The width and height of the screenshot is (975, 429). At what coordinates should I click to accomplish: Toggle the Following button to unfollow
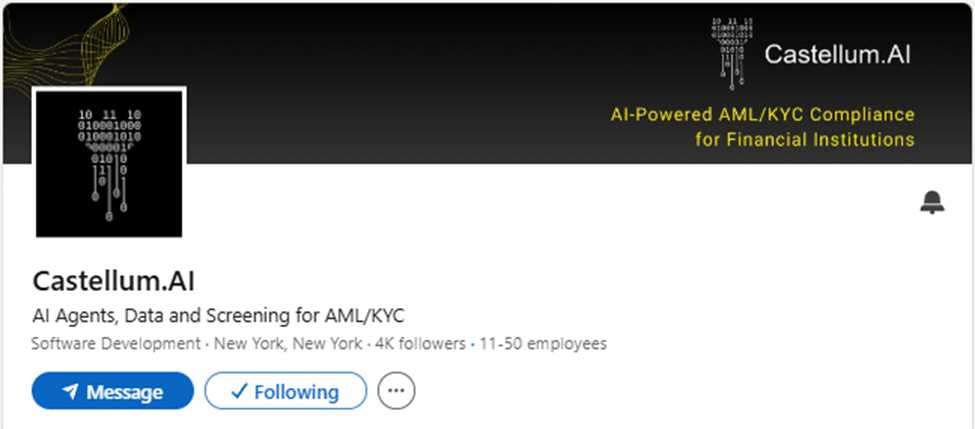point(286,391)
